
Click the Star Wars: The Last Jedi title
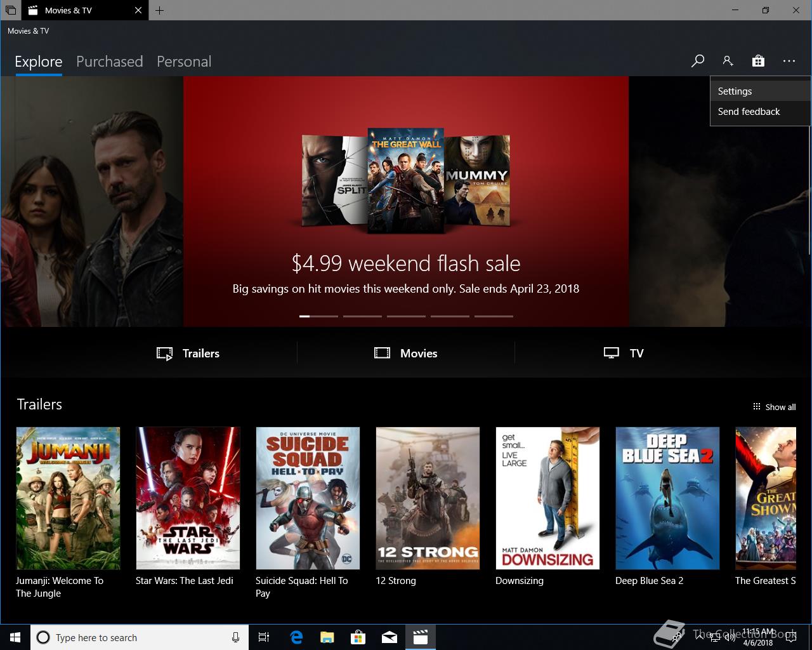pos(184,581)
